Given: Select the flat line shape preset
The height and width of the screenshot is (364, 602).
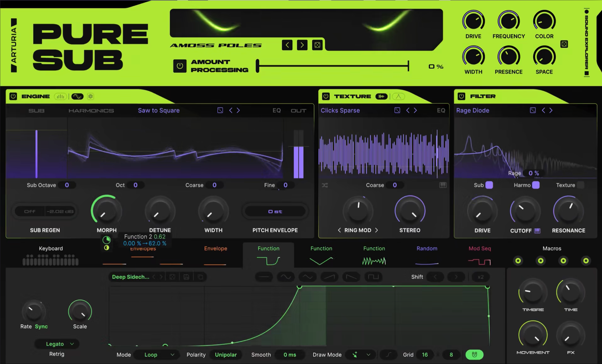Looking at the screenshot, I should (x=264, y=277).
